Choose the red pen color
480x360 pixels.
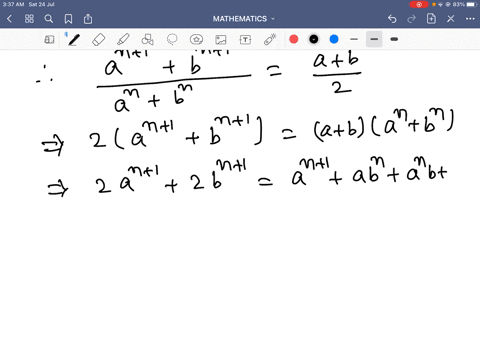[294, 39]
